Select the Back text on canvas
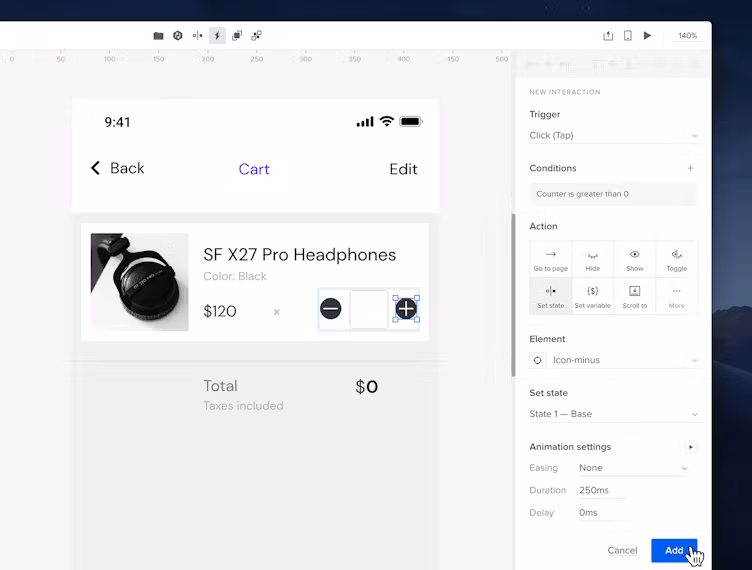 pos(127,168)
